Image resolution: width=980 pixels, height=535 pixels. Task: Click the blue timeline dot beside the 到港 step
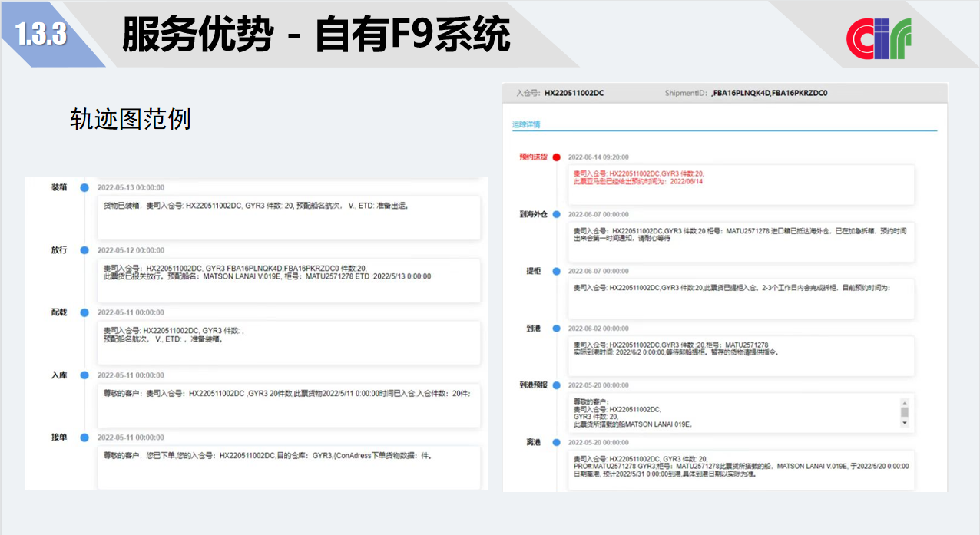tap(556, 328)
